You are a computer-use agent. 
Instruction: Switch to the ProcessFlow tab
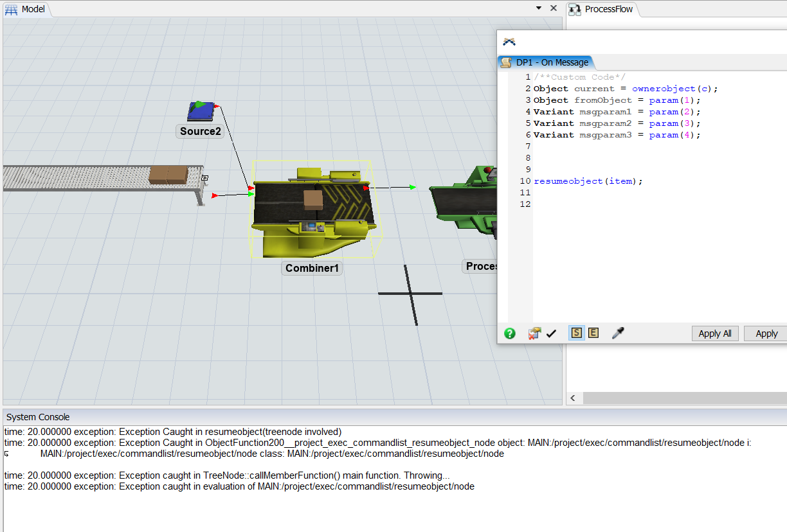(x=601, y=9)
